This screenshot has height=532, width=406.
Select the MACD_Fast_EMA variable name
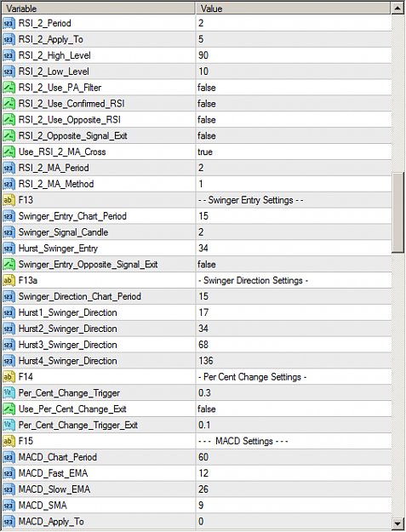tap(54, 473)
